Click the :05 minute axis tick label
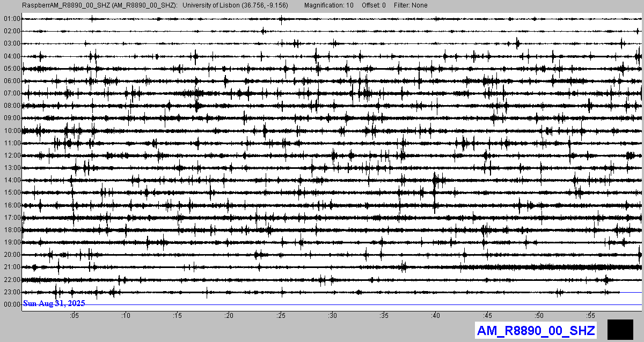This screenshot has height=342, width=644. (x=74, y=316)
